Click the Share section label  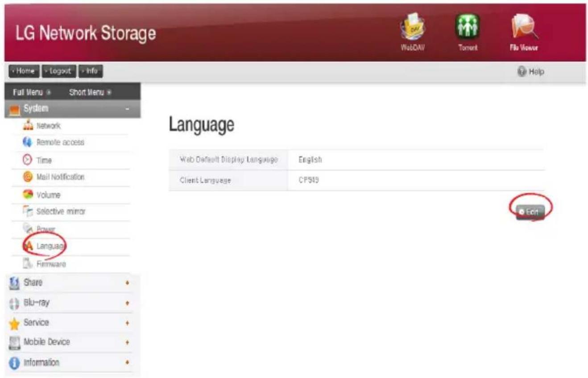point(33,283)
